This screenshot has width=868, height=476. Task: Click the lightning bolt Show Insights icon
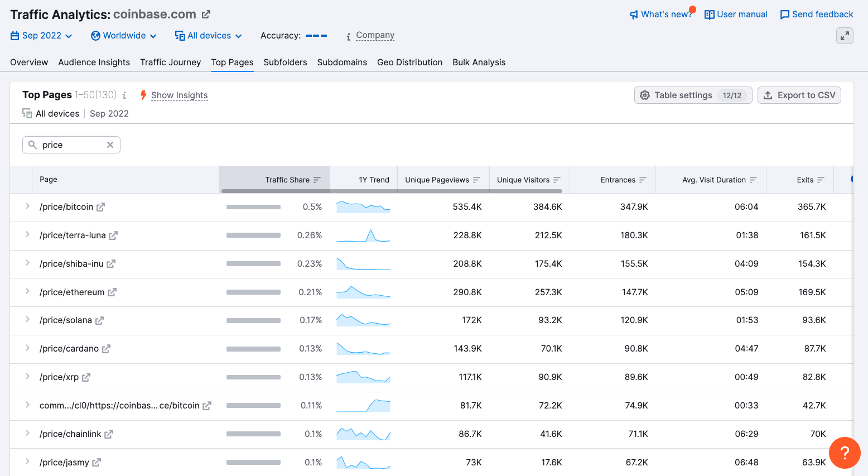[143, 95]
